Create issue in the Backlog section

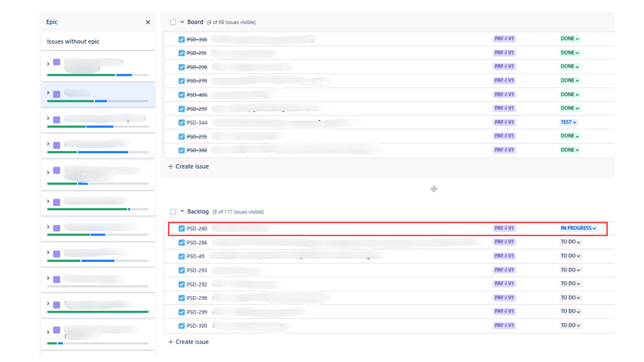188,342
